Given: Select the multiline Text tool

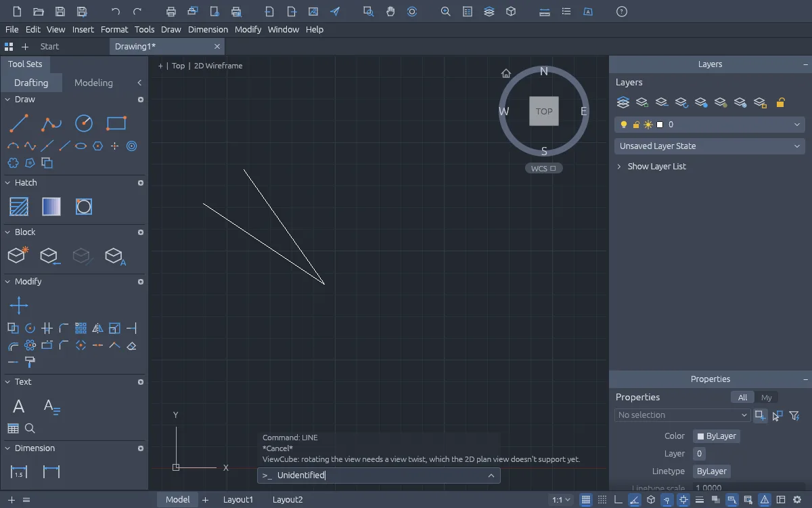Looking at the screenshot, I should (x=51, y=406).
